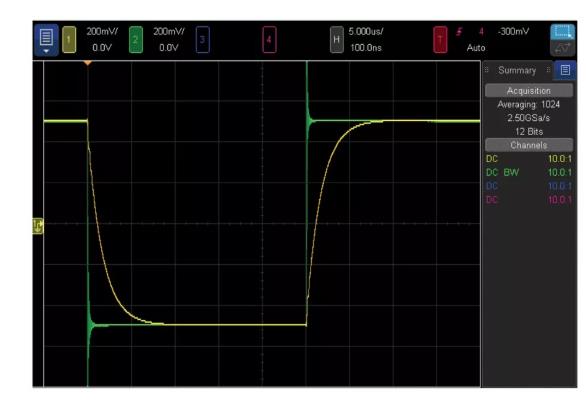
Task: Open the horizontal H settings button
Action: 336,40
